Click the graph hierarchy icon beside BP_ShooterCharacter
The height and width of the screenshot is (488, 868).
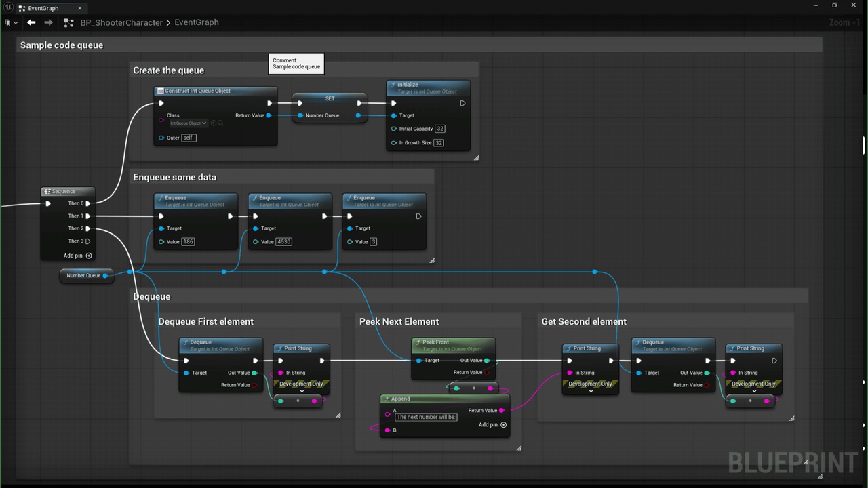coord(68,22)
